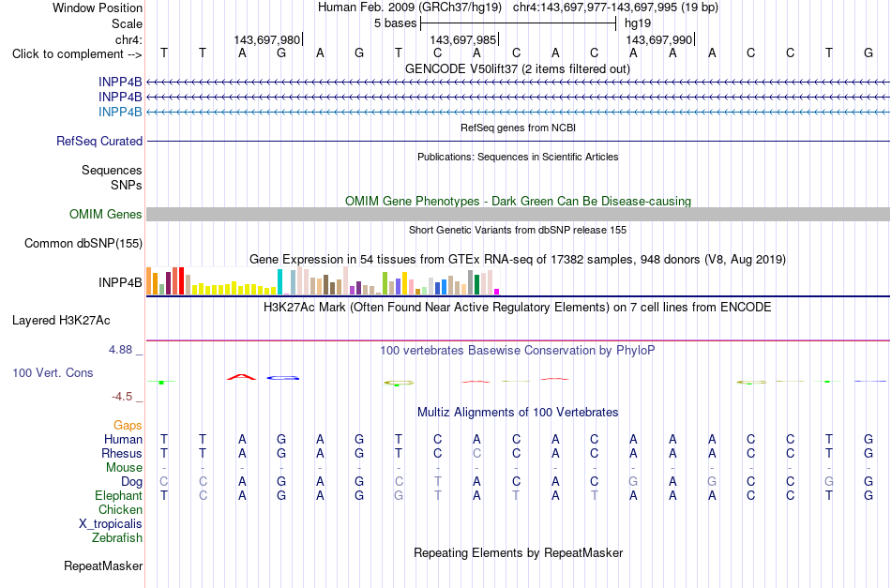This screenshot has width=891, height=588.
Task: Click chr4:143,697,977-143,697,995 coordinates text
Action: pos(615,8)
